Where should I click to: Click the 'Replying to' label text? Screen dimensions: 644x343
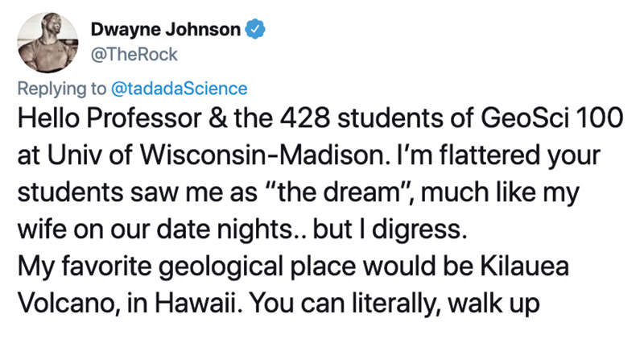62,89
